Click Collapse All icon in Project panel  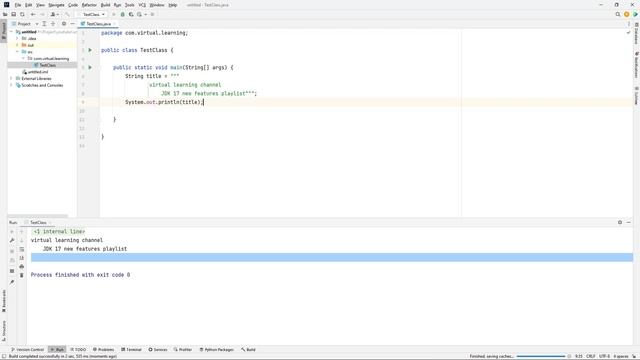coord(53,24)
